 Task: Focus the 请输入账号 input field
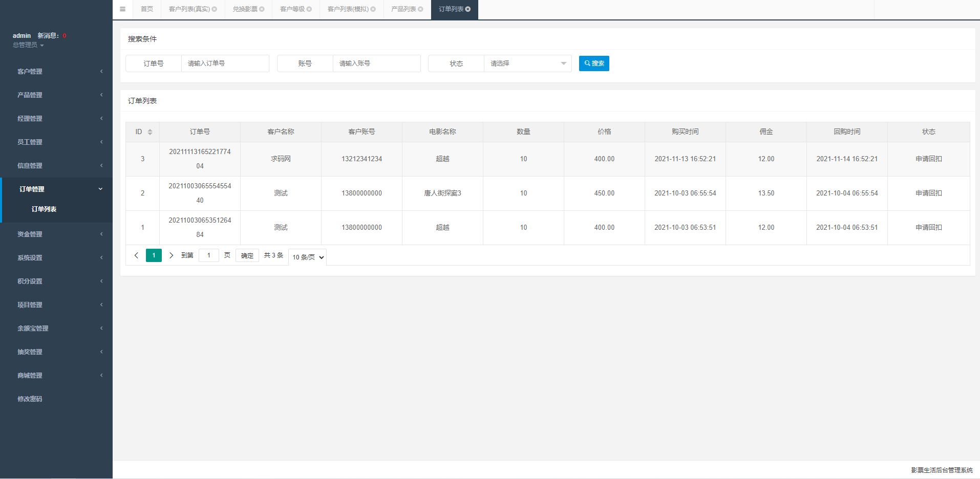pos(377,63)
